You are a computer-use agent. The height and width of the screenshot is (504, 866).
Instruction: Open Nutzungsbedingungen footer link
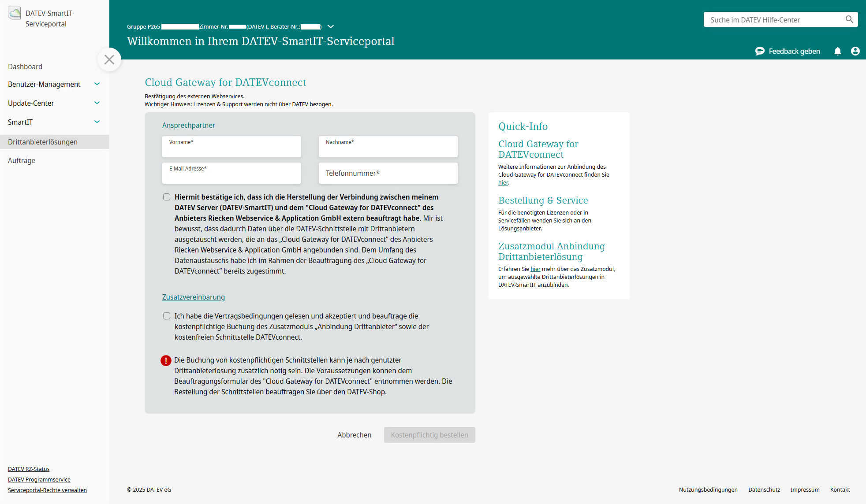click(x=708, y=489)
